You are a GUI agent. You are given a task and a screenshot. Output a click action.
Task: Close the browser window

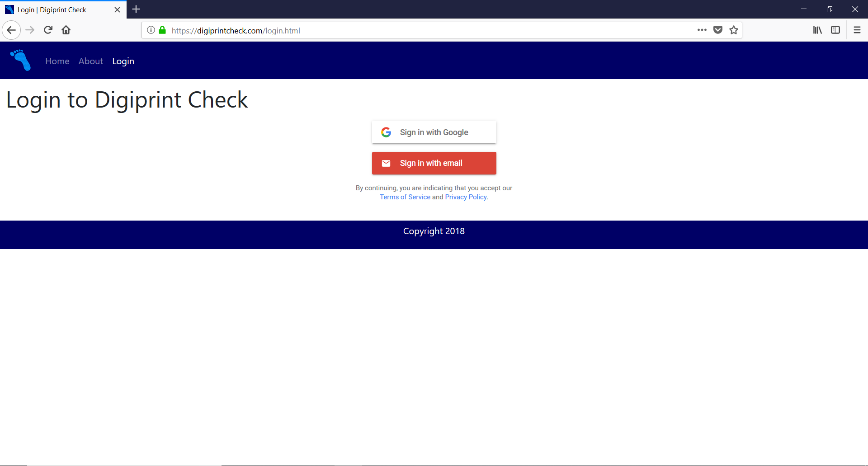point(855,9)
